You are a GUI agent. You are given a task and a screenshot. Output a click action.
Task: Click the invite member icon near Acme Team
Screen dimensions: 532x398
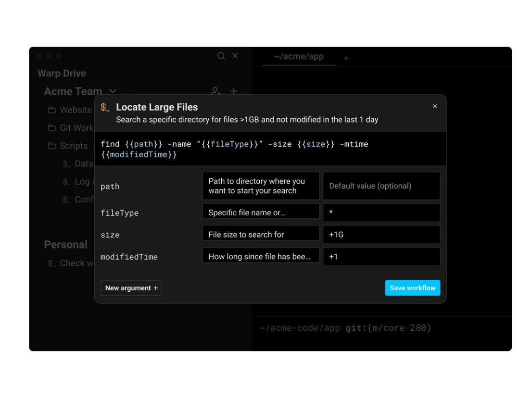[x=215, y=91]
